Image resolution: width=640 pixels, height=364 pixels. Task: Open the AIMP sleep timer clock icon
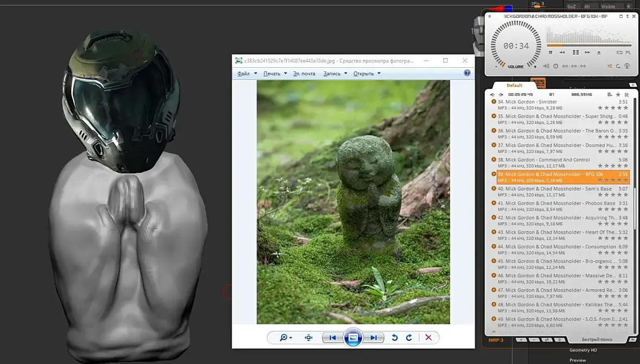pos(555,66)
